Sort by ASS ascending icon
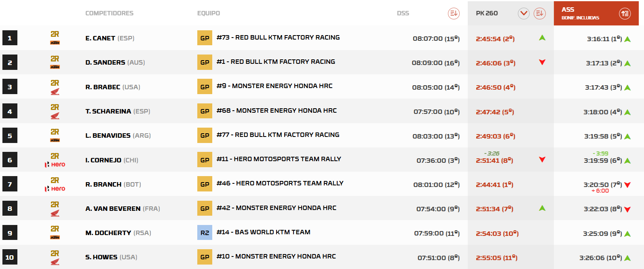This screenshot has height=269, width=644. pos(625,14)
